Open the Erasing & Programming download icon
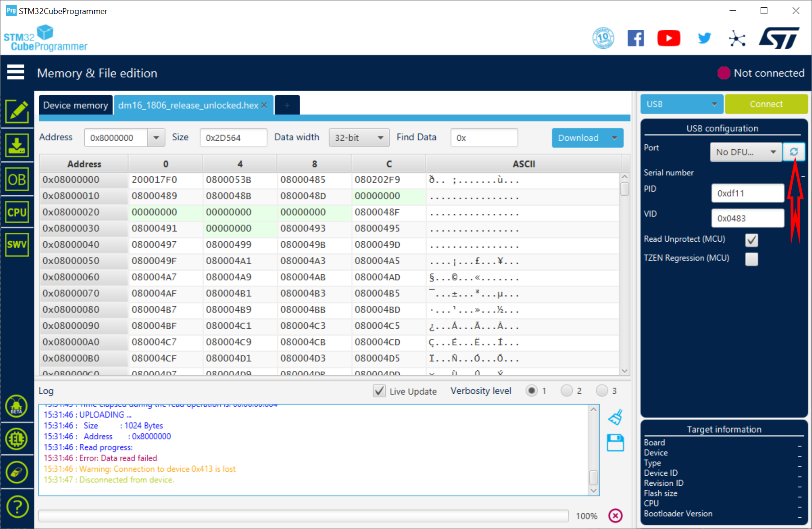 tap(17, 145)
